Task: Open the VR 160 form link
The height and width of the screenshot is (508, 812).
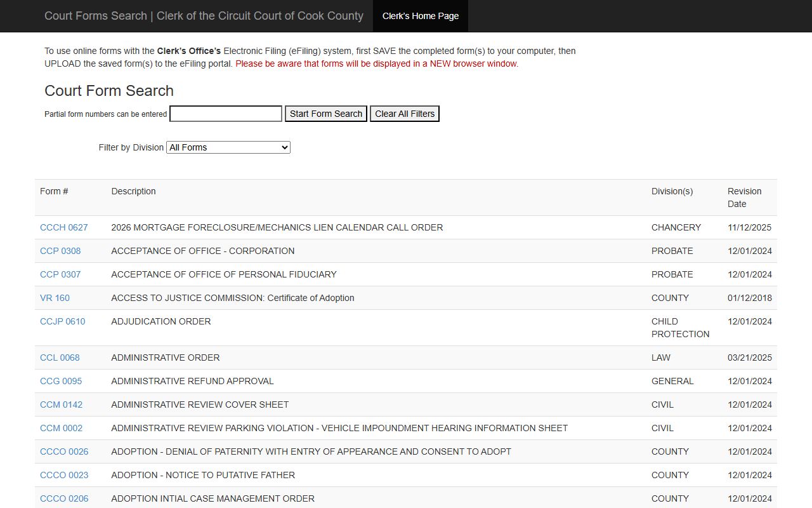Action: (55, 298)
